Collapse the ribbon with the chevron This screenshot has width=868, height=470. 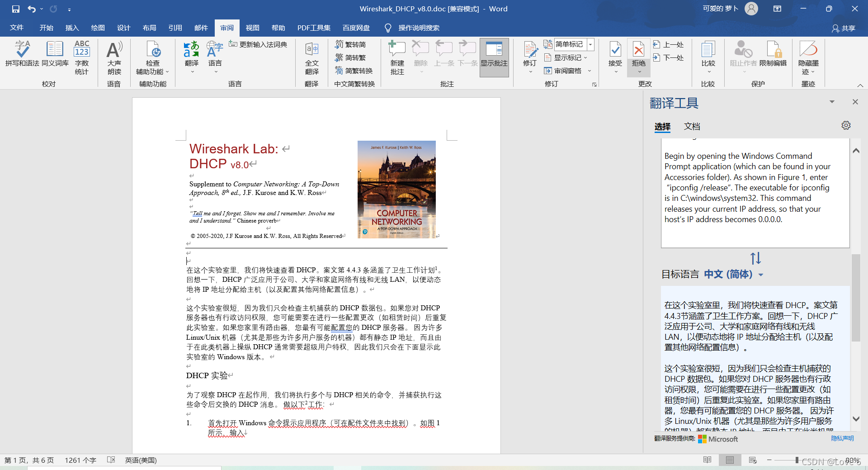click(860, 85)
